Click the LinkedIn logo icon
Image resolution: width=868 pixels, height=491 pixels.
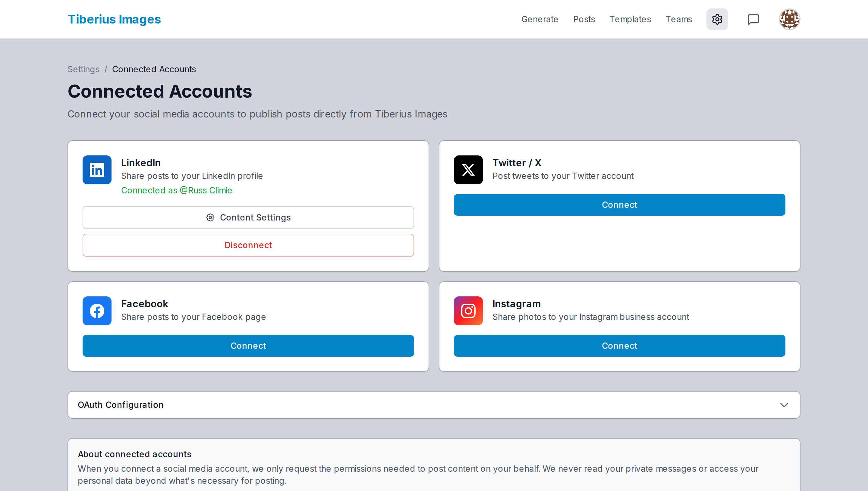coord(97,170)
